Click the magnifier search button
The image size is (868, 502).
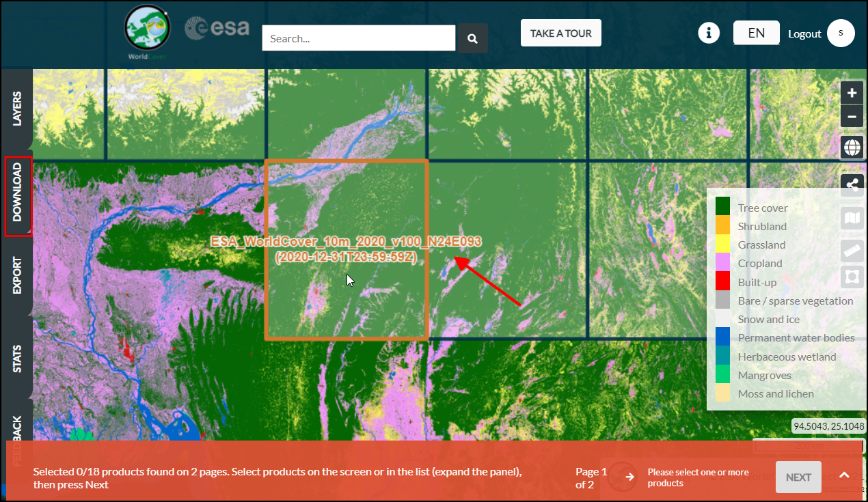coord(472,39)
